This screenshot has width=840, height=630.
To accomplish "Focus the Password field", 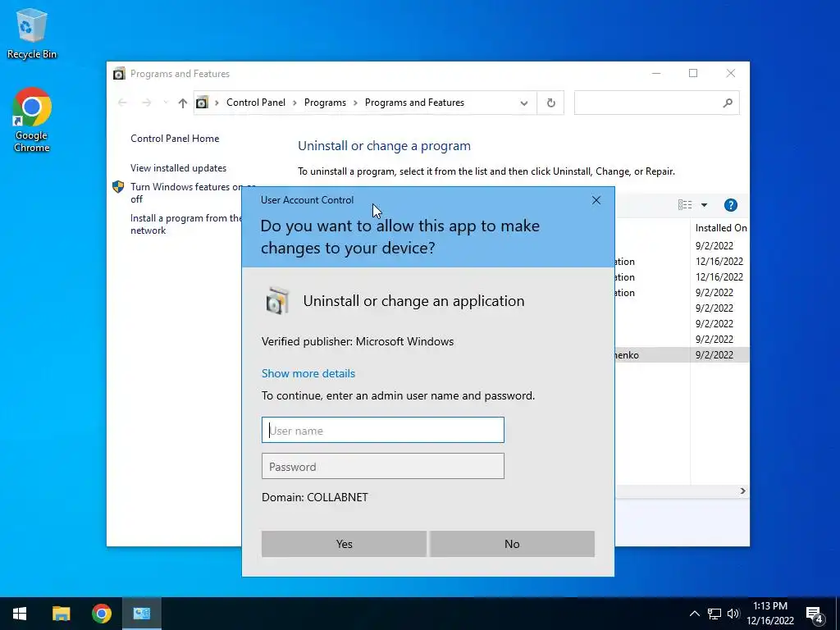I will tap(383, 466).
